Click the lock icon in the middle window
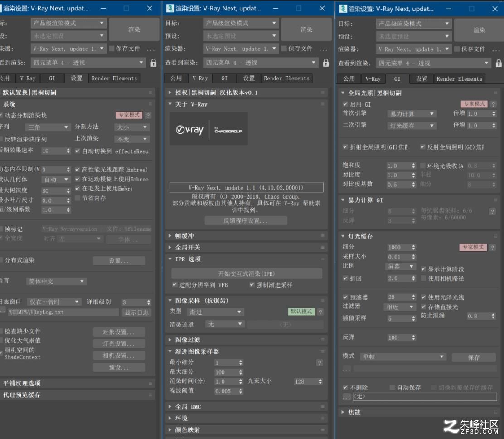 tap(325, 63)
